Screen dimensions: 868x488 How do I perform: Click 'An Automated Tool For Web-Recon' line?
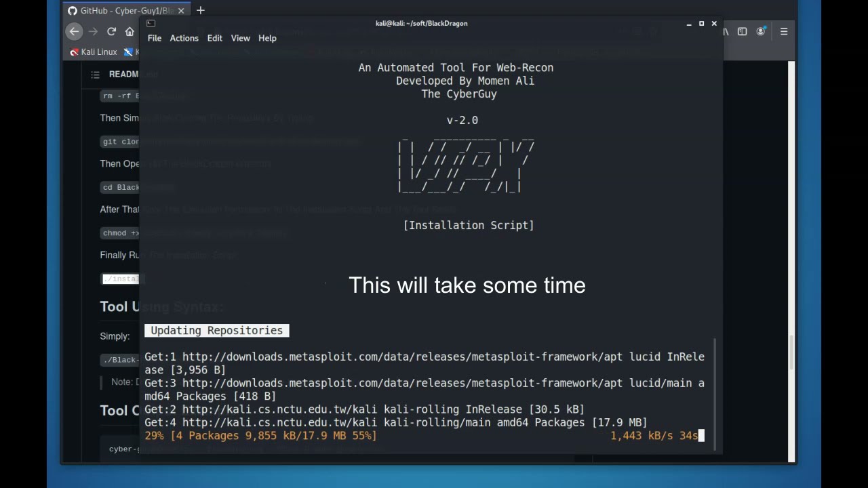click(456, 68)
